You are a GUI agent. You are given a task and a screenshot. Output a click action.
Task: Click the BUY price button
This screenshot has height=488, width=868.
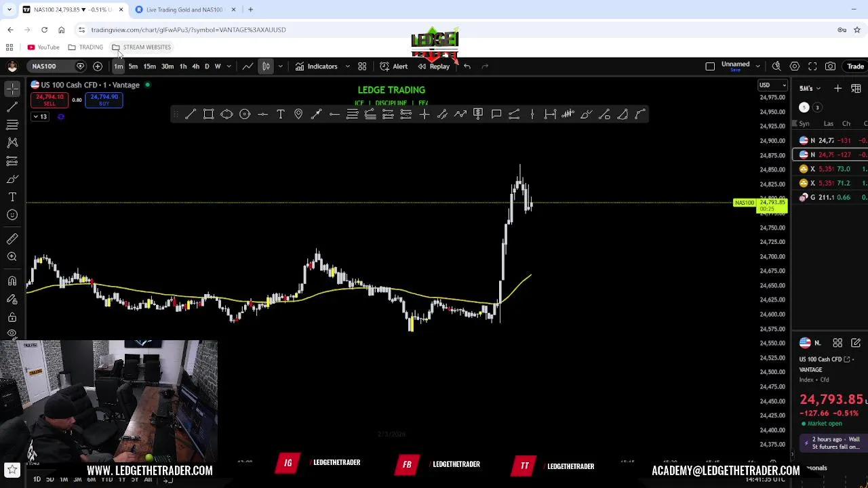coord(104,100)
